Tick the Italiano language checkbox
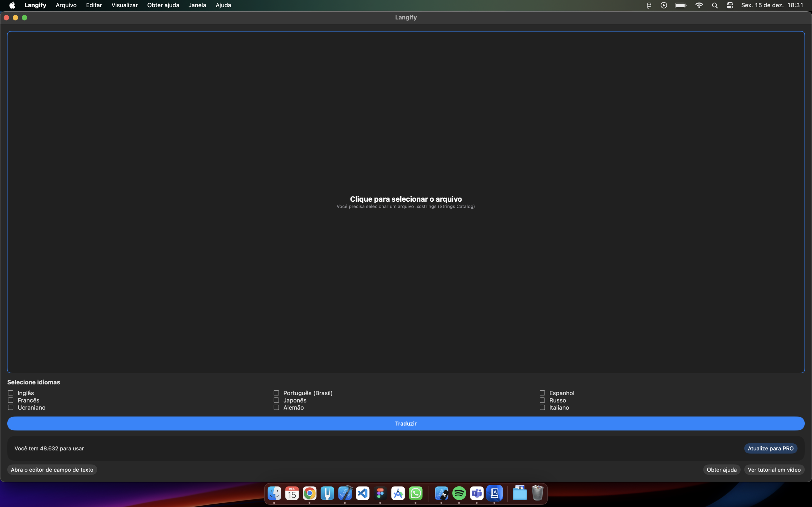Viewport: 812px width, 507px height. pyautogui.click(x=542, y=407)
